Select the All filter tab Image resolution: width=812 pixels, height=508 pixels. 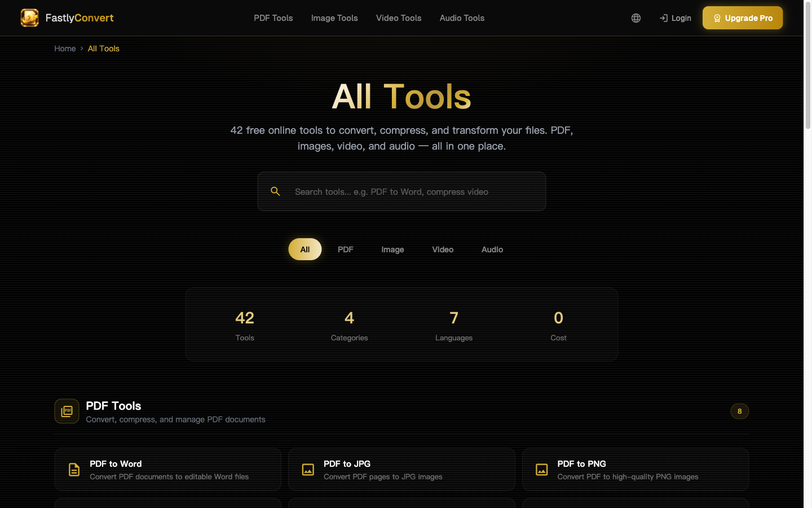(x=305, y=249)
